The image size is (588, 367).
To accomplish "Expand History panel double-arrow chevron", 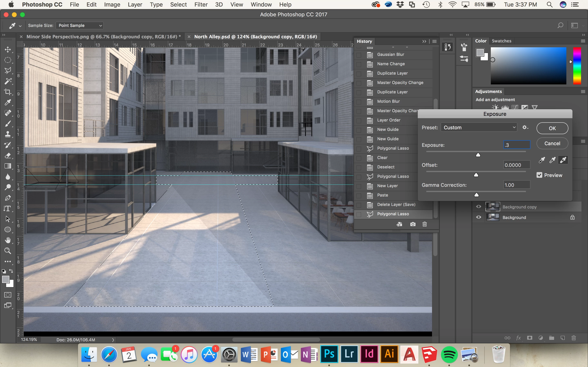I will [x=424, y=41].
